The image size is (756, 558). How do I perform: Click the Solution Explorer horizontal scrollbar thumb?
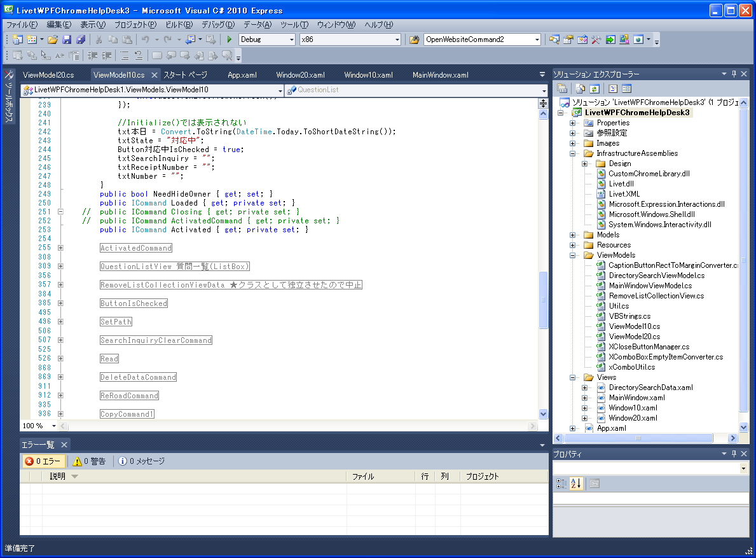coord(638,438)
